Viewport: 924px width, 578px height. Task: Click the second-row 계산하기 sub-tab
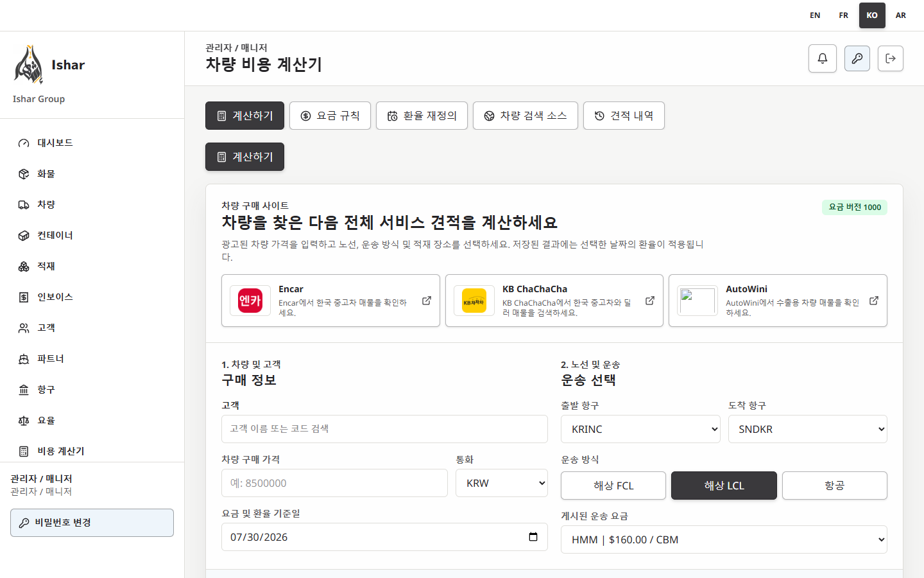(244, 157)
